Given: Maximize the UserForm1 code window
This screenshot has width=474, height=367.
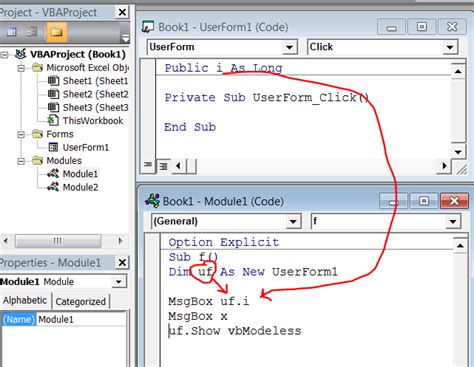Looking at the screenshot, I should click(422, 27).
